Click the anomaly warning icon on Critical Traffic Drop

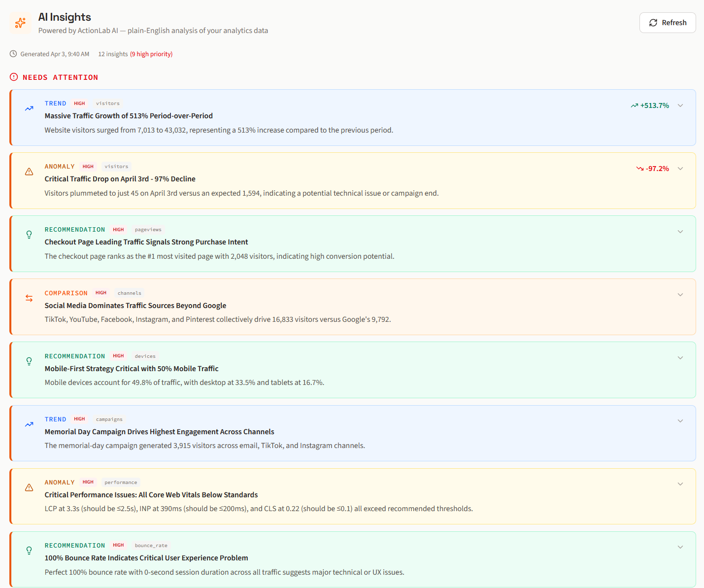click(29, 171)
